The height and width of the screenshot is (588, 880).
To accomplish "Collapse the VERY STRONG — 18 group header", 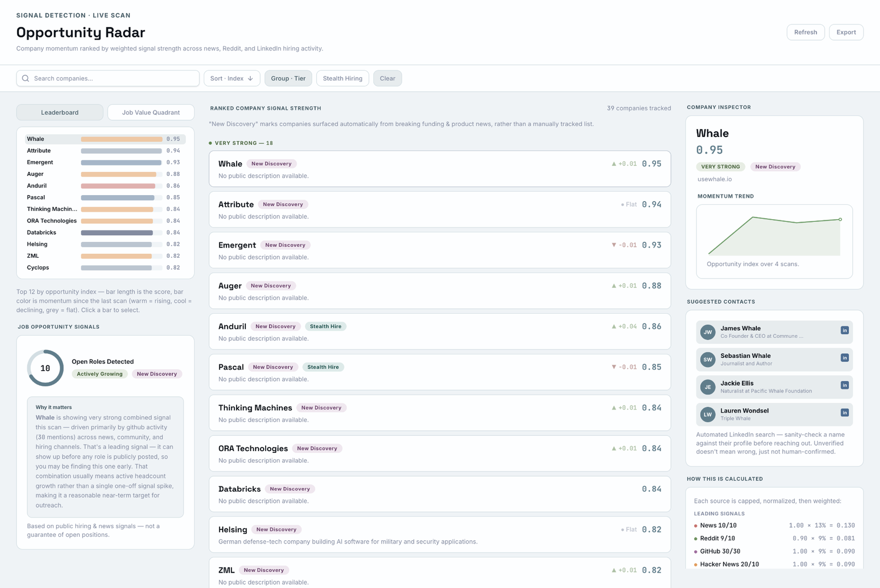I will click(x=241, y=143).
